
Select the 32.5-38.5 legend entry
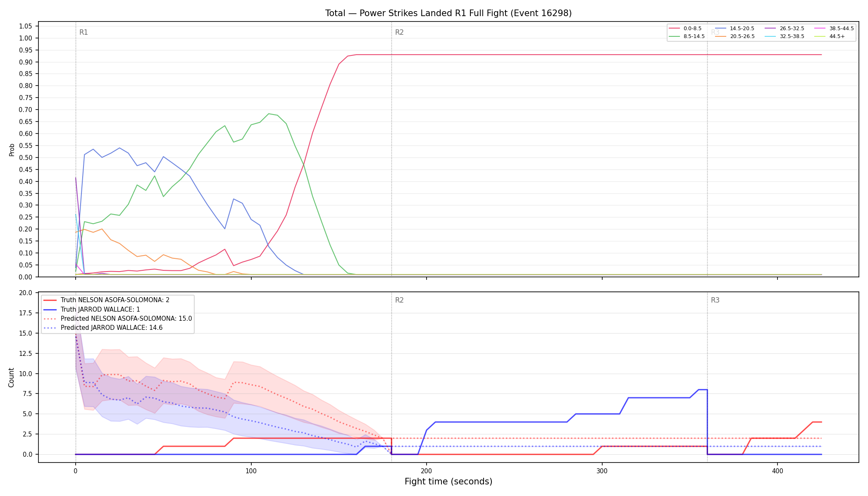785,36
